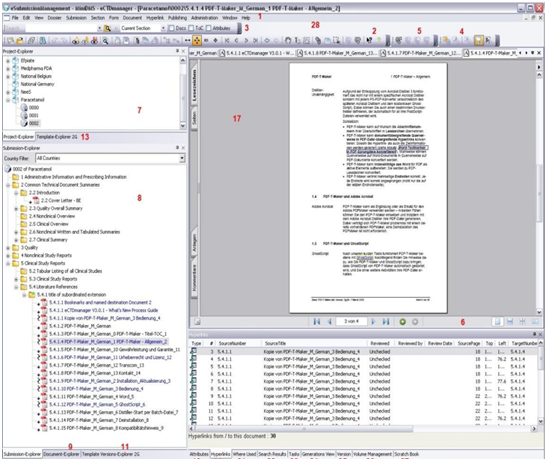Image resolution: width=547 pixels, height=461 pixels.
Task: Sort by SourceNumber column header
Action: click(232, 343)
